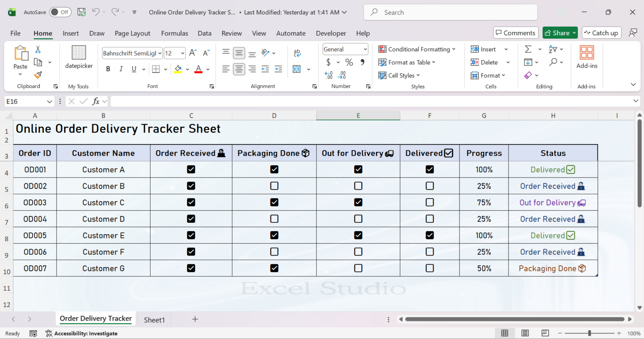
Task: Click the Decrease Font Size icon
Action: click(x=206, y=53)
